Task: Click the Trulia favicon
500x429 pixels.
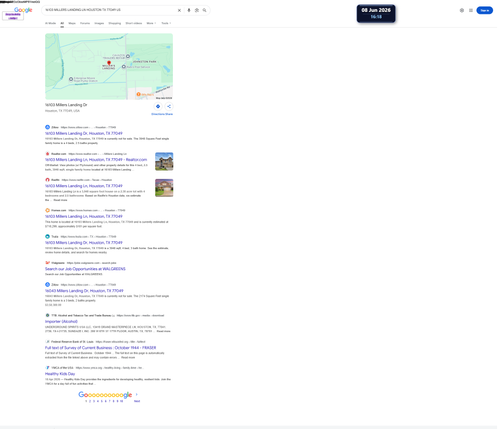Action: [47, 236]
